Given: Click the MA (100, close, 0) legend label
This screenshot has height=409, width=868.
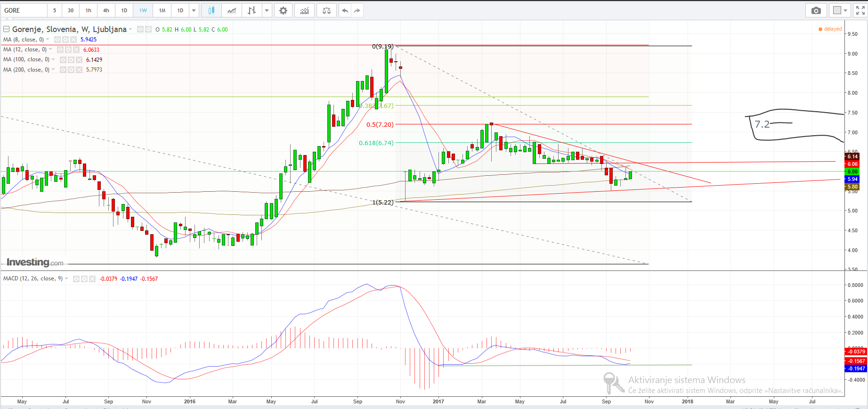Looking at the screenshot, I should pos(26,60).
